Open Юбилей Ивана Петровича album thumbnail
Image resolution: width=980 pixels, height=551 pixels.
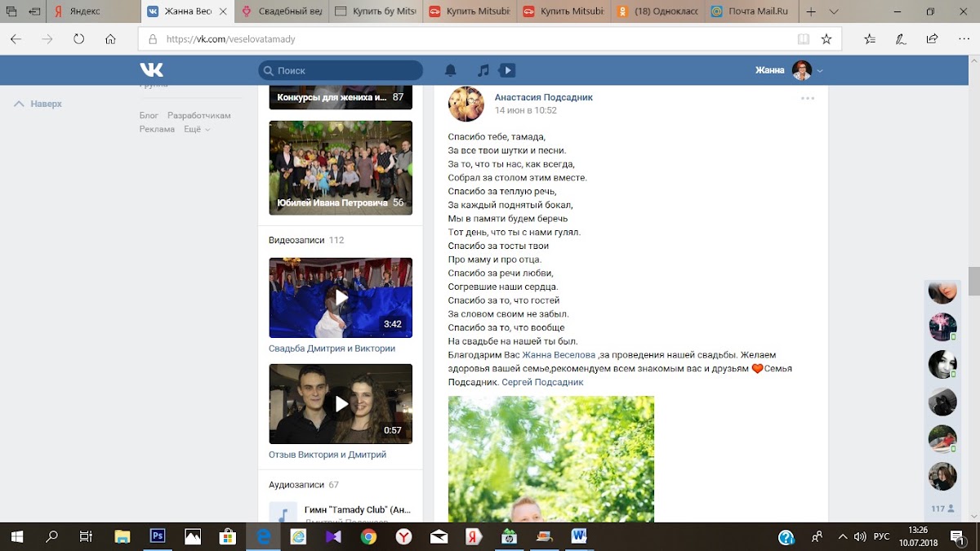341,167
